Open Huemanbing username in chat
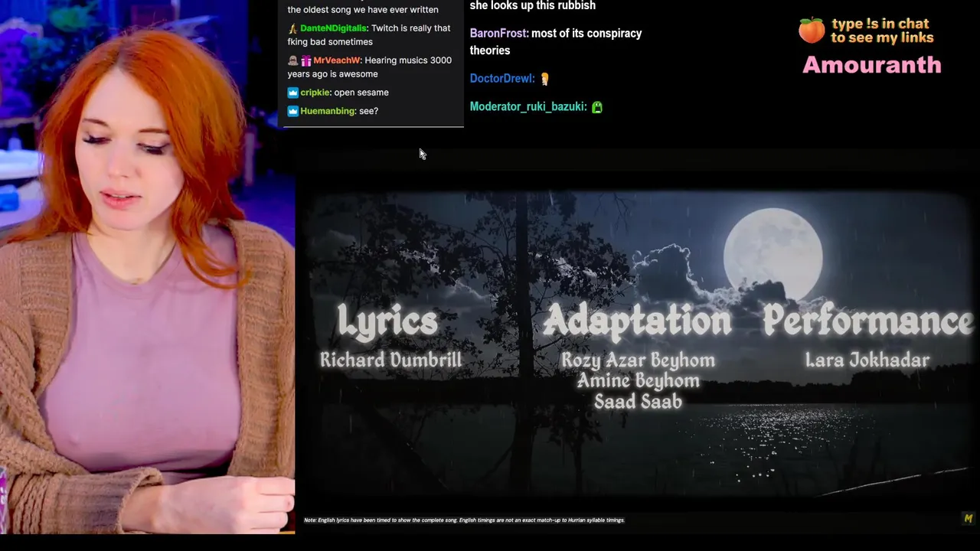 pos(328,111)
